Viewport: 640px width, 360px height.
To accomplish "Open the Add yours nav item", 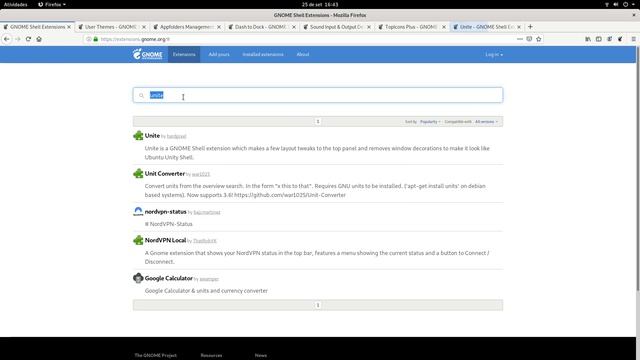I will (219, 54).
